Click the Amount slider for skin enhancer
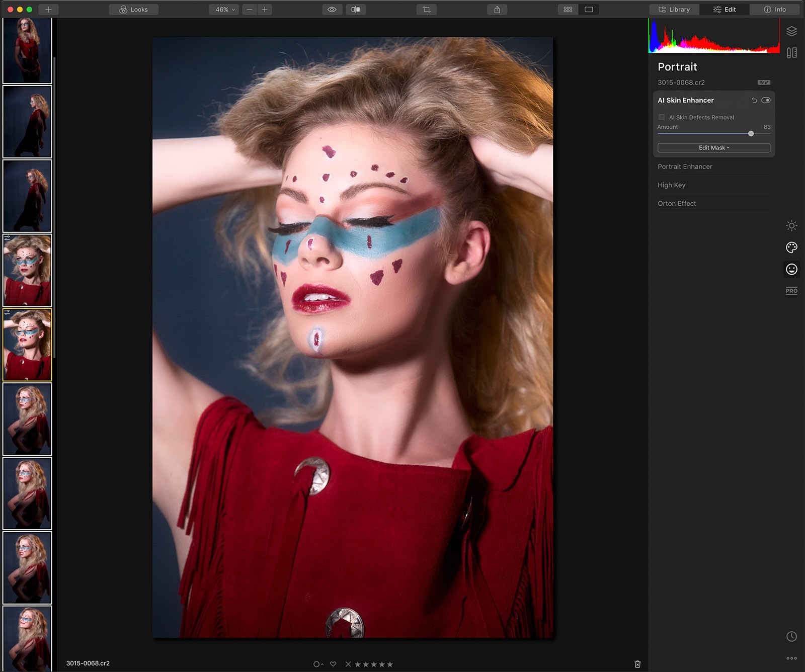 pos(713,134)
